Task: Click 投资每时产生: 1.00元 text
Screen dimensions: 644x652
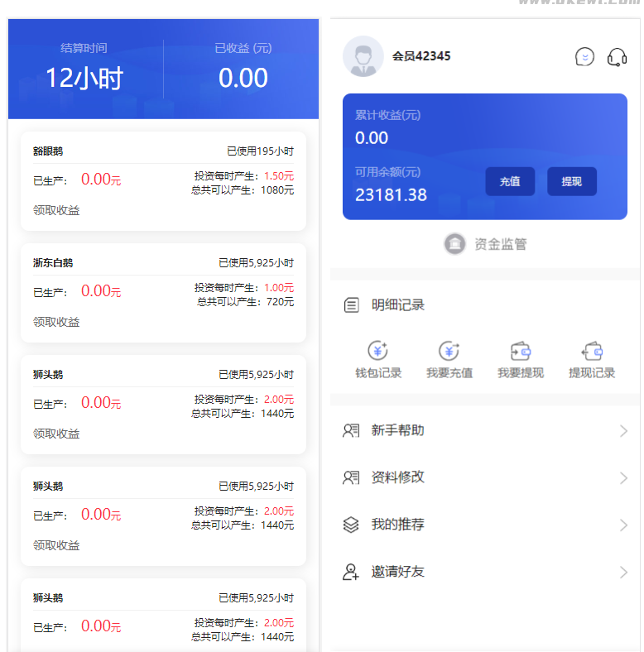Action: pyautogui.click(x=244, y=288)
